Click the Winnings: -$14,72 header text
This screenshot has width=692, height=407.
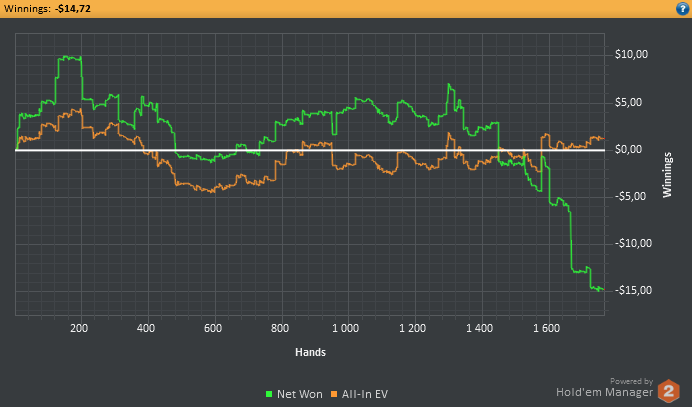pos(47,8)
